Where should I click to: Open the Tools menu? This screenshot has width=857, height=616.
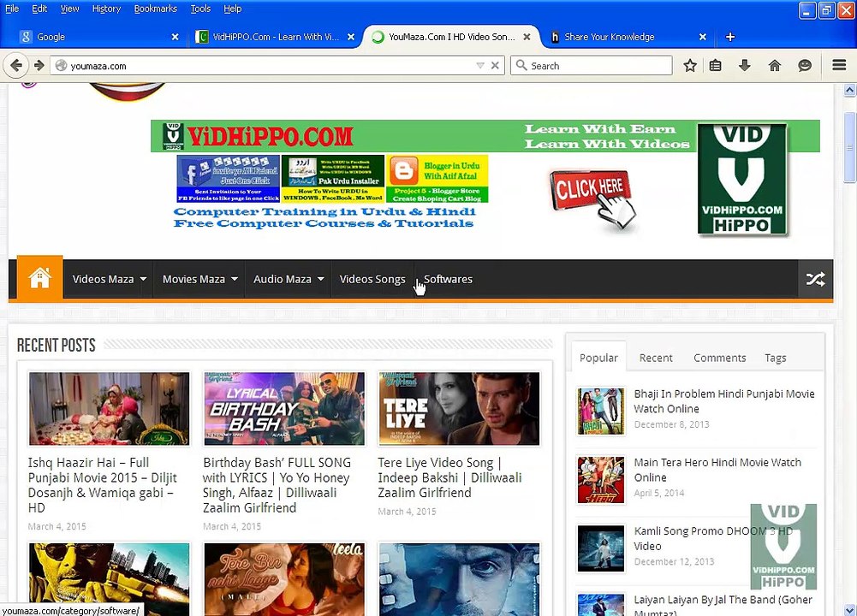point(200,9)
